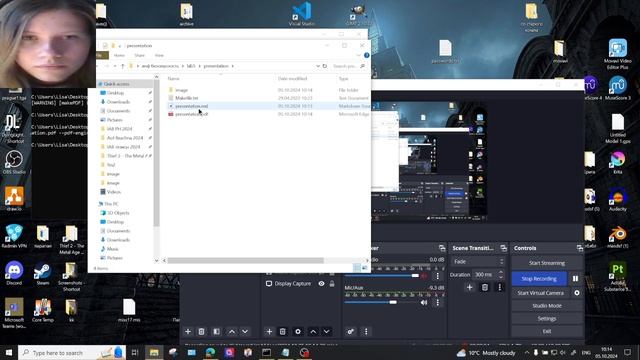Refresh the Explorer address bar
The width and height of the screenshot is (640, 360).
point(325,66)
